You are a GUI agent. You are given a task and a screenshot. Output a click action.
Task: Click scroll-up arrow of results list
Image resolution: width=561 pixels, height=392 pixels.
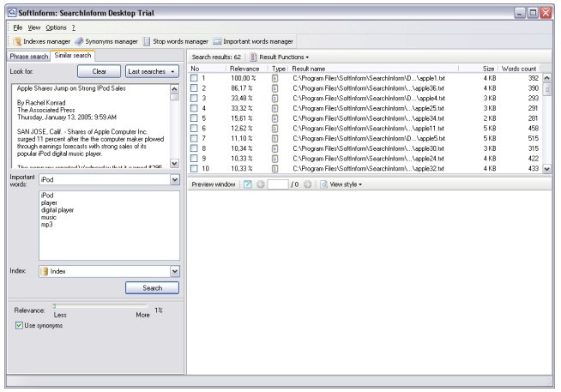pos(546,77)
